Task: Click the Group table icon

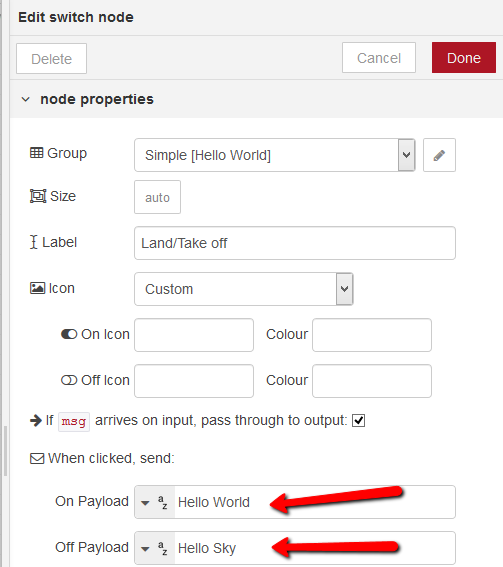Action: tap(37, 153)
